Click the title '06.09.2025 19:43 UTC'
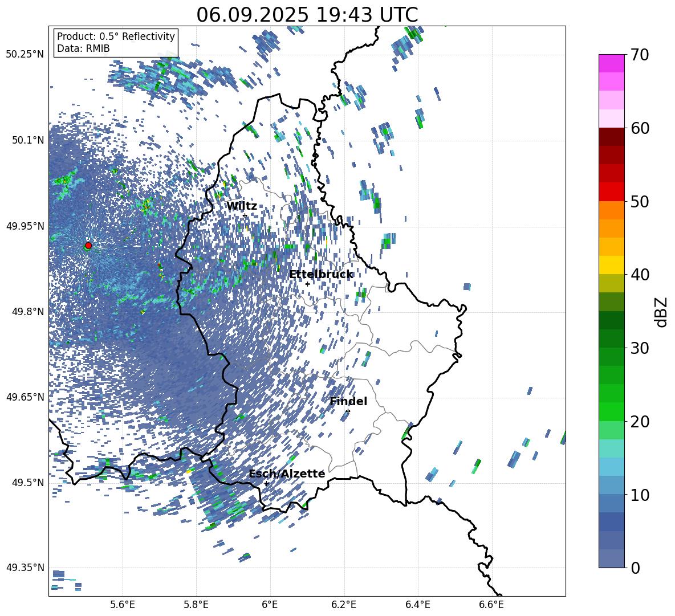 click(x=307, y=15)
